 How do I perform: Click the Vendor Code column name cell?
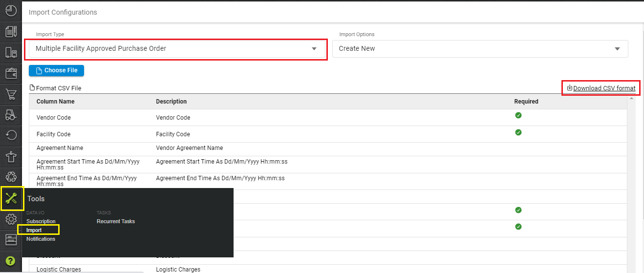click(x=54, y=118)
